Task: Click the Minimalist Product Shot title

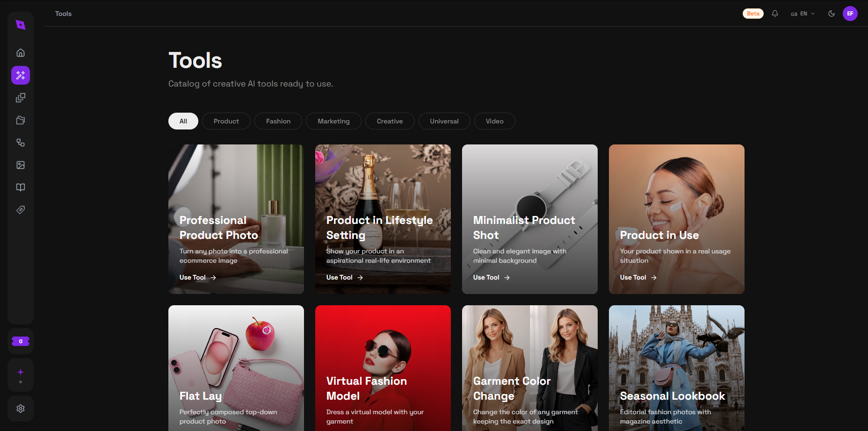Action: click(524, 228)
